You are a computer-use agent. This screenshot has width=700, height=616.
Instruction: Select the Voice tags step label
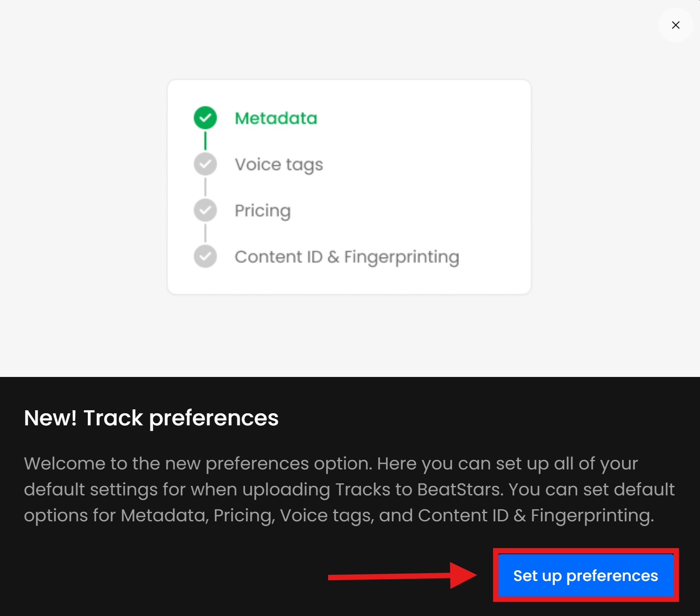click(279, 165)
